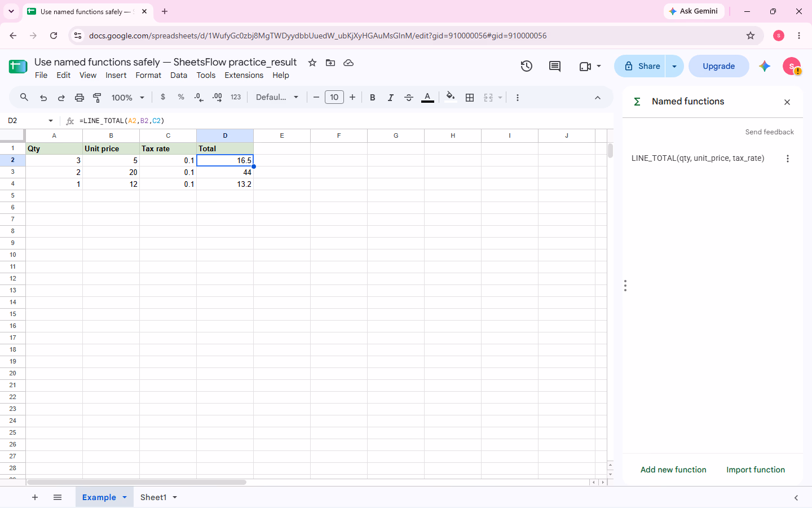Image resolution: width=812 pixels, height=508 pixels.
Task: Open the Format menu
Action: click(x=148, y=75)
